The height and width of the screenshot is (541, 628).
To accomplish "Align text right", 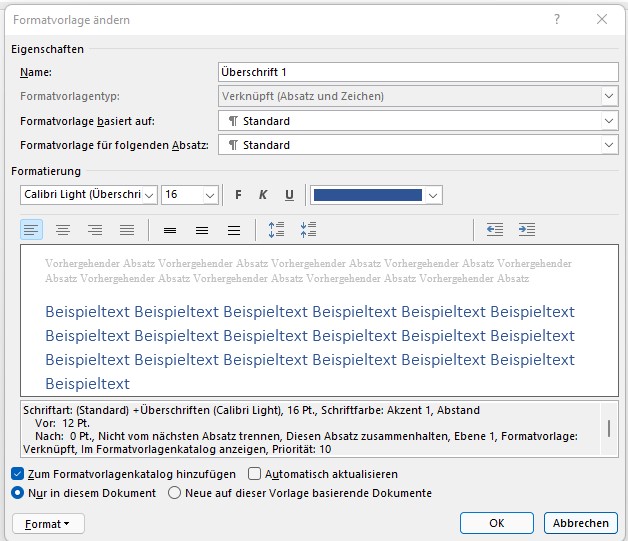I will point(95,230).
